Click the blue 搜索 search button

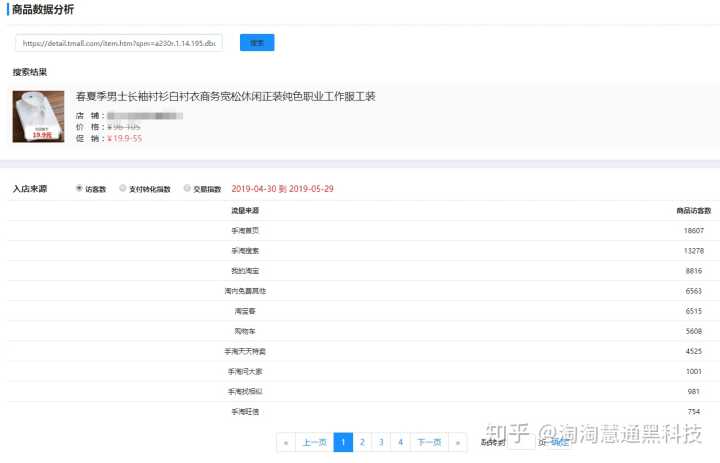click(257, 43)
